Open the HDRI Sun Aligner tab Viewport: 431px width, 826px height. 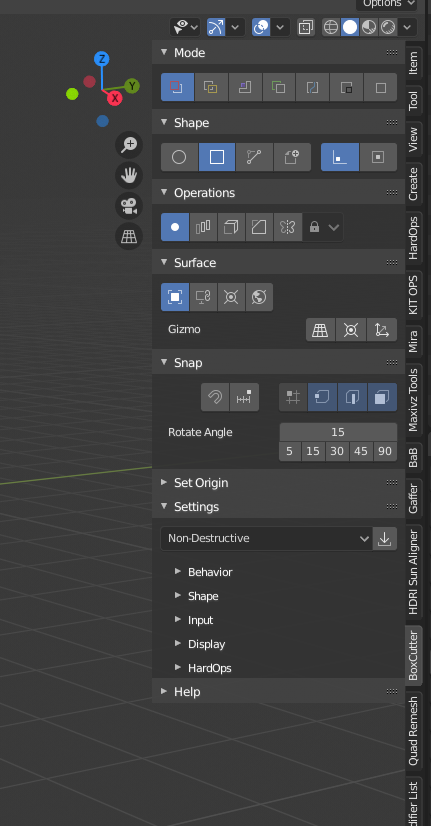[x=414, y=573]
